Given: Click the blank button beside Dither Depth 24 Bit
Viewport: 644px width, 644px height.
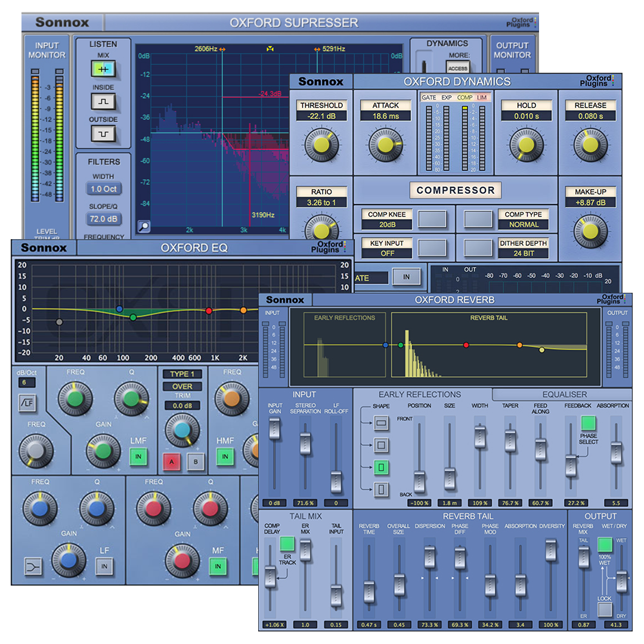Looking at the screenshot, I should pos(478,247).
